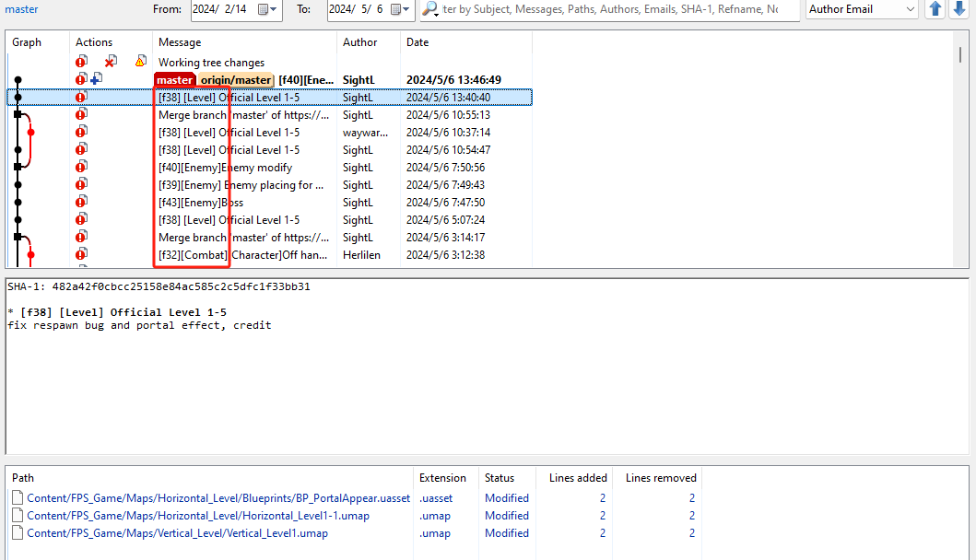
Task: Click the date 2024/5/6 13:46:49 cell
Action: [453, 79]
